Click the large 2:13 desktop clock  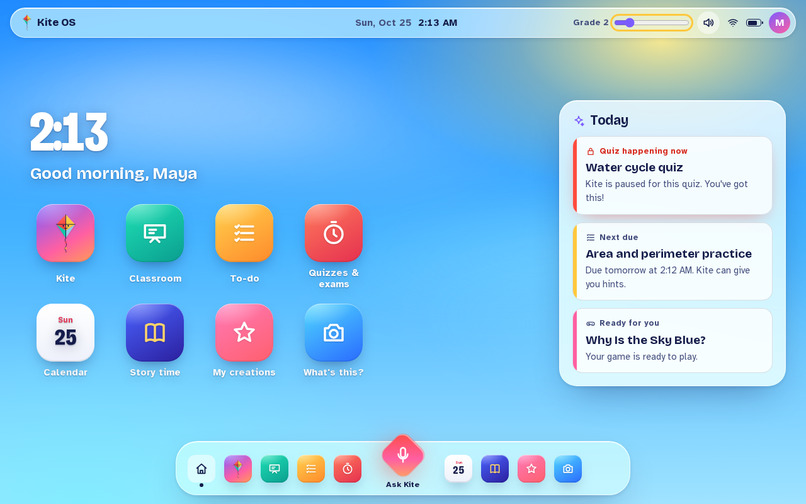click(69, 132)
